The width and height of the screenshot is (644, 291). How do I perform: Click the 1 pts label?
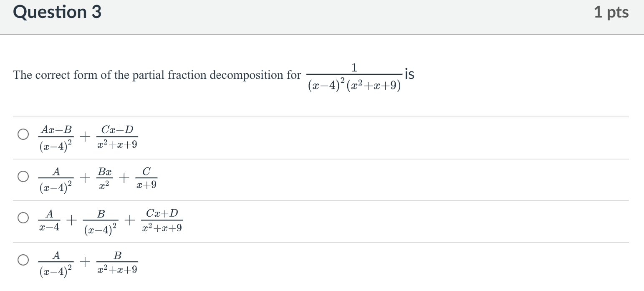612,12
